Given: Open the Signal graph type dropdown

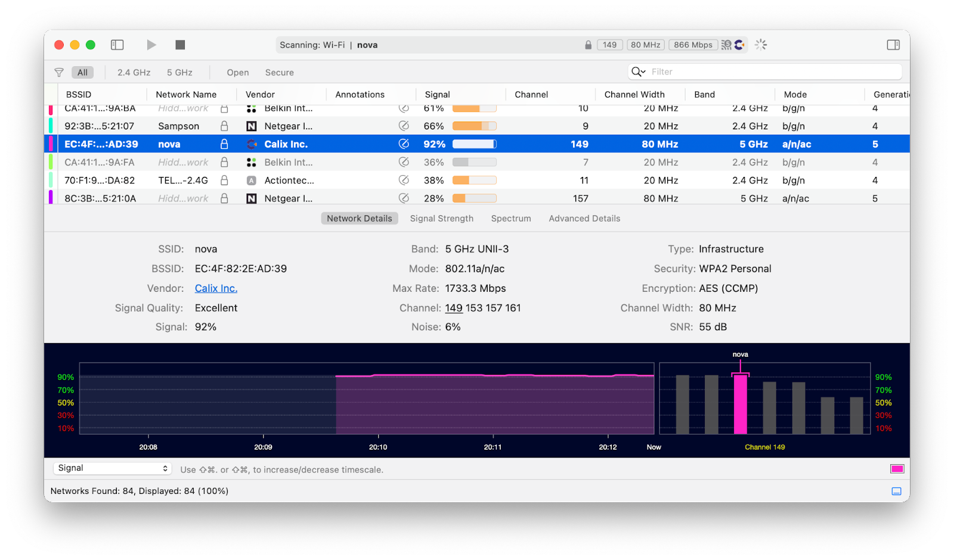Looking at the screenshot, I should (x=111, y=468).
